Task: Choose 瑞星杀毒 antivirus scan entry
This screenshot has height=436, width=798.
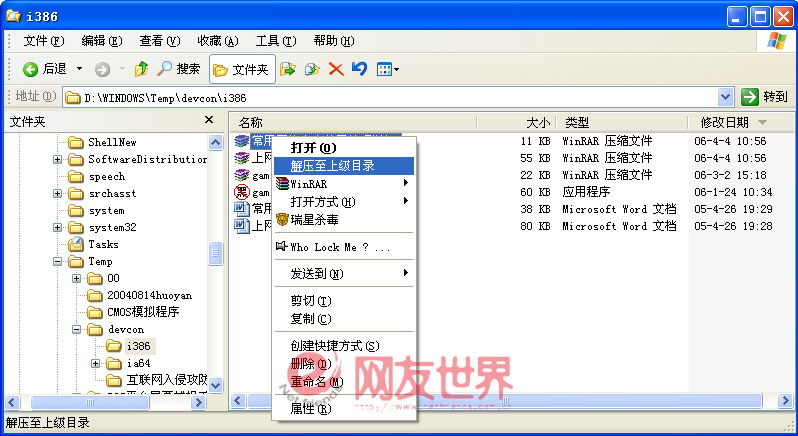Action: pyautogui.click(x=344, y=220)
